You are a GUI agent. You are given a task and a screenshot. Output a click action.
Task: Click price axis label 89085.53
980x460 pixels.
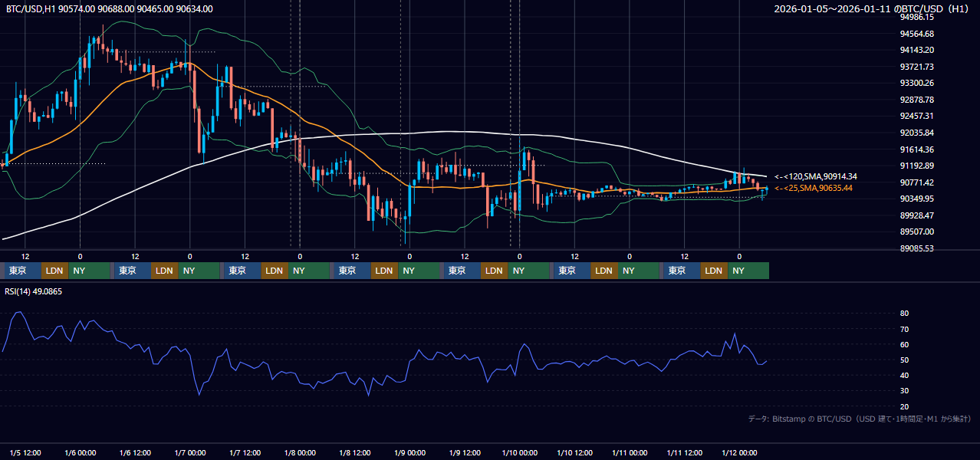pyautogui.click(x=916, y=248)
